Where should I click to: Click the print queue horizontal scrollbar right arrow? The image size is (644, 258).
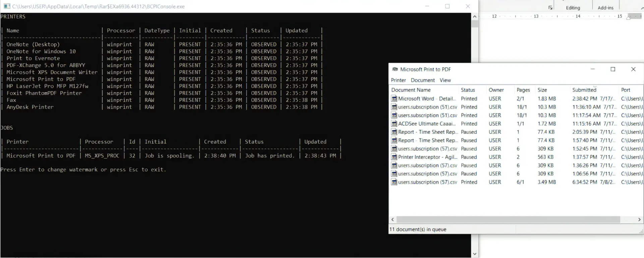point(639,220)
